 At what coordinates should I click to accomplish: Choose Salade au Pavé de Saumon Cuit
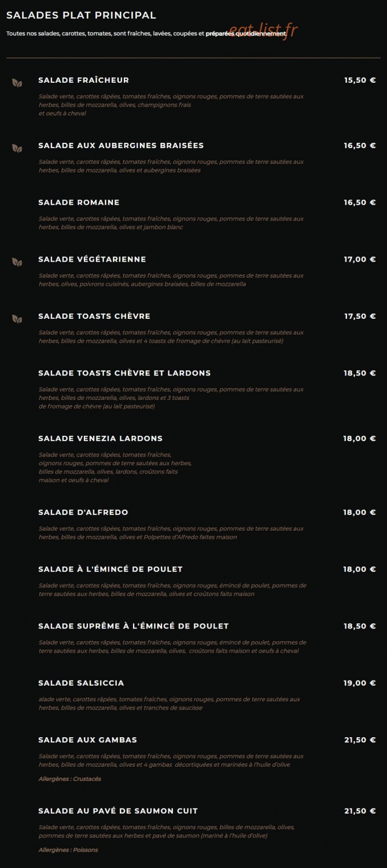[x=118, y=811]
